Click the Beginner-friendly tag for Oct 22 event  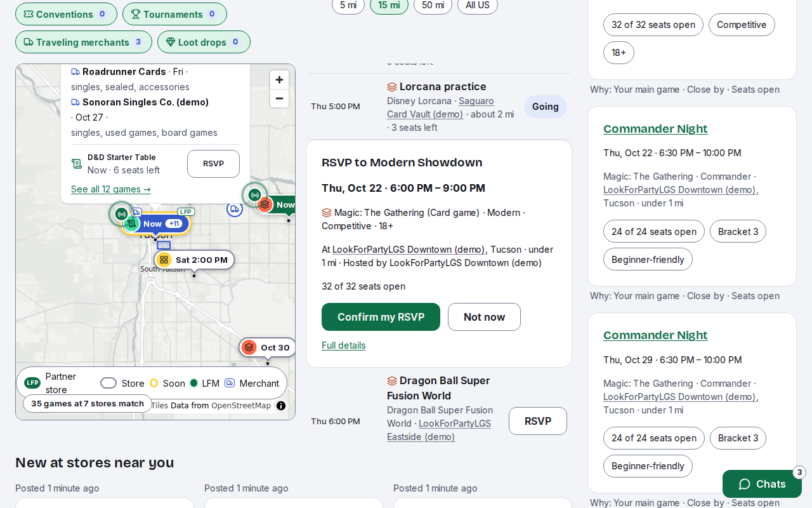tap(648, 259)
